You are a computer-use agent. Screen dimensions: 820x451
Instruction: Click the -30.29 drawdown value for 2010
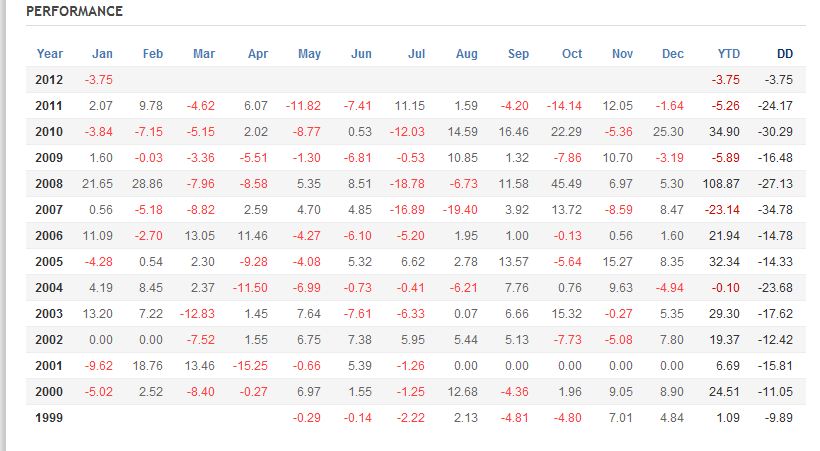coord(776,132)
